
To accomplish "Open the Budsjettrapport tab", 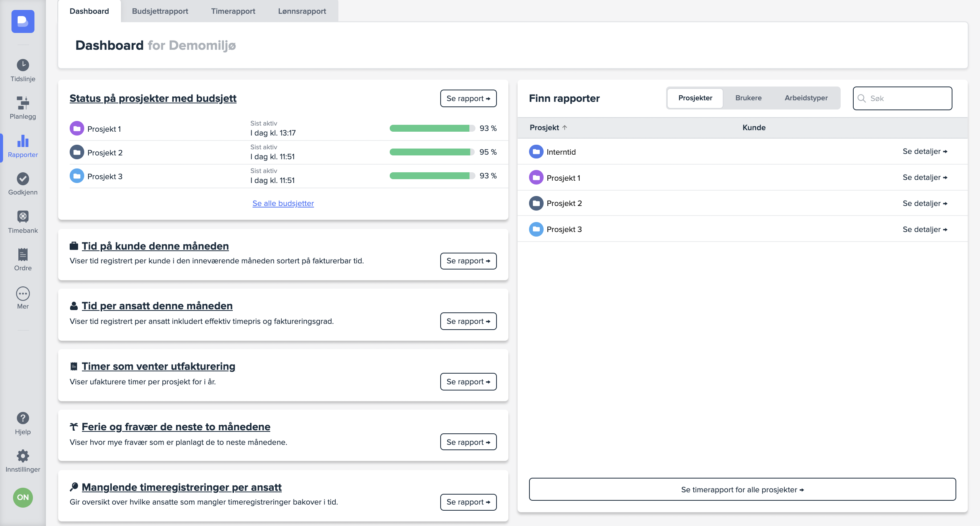I will [160, 11].
